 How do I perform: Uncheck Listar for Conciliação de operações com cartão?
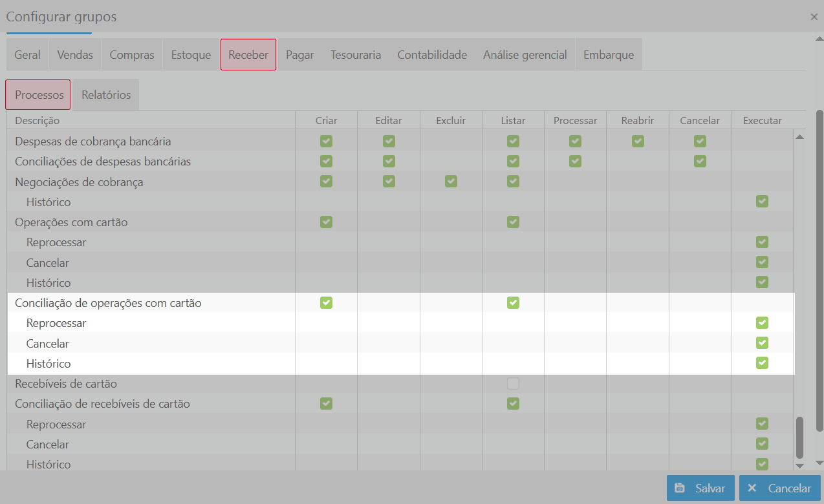coord(513,302)
